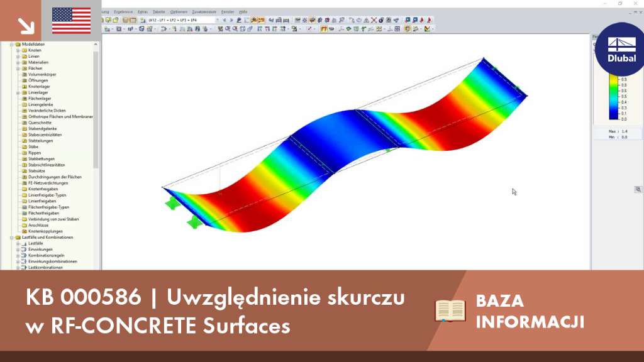Select the view in X direction icon
644x362 pixels.
(260, 29)
